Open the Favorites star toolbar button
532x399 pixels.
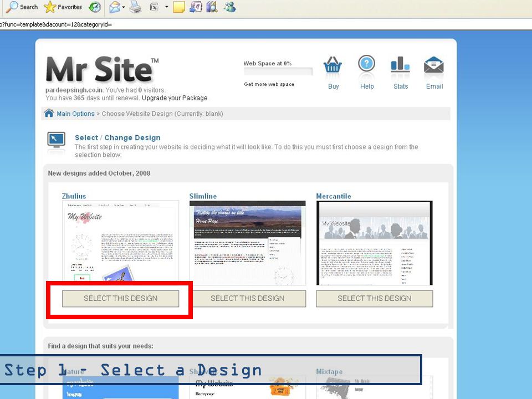click(x=63, y=7)
